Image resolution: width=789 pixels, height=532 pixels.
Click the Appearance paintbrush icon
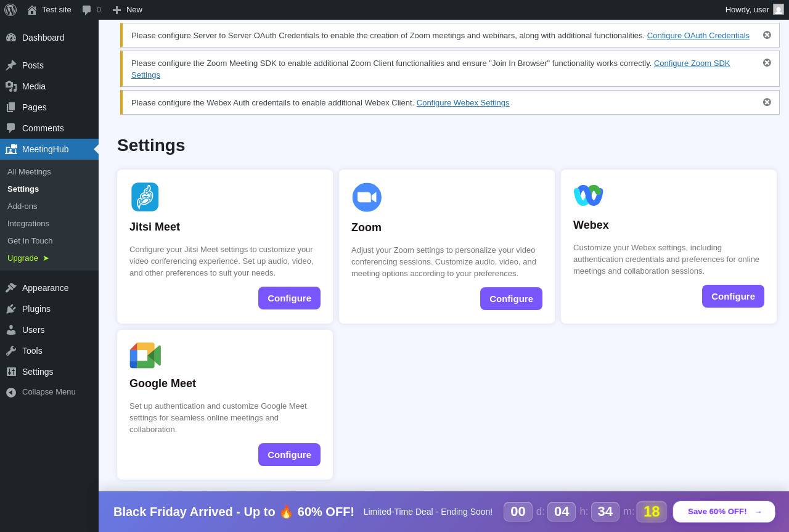(x=11, y=288)
